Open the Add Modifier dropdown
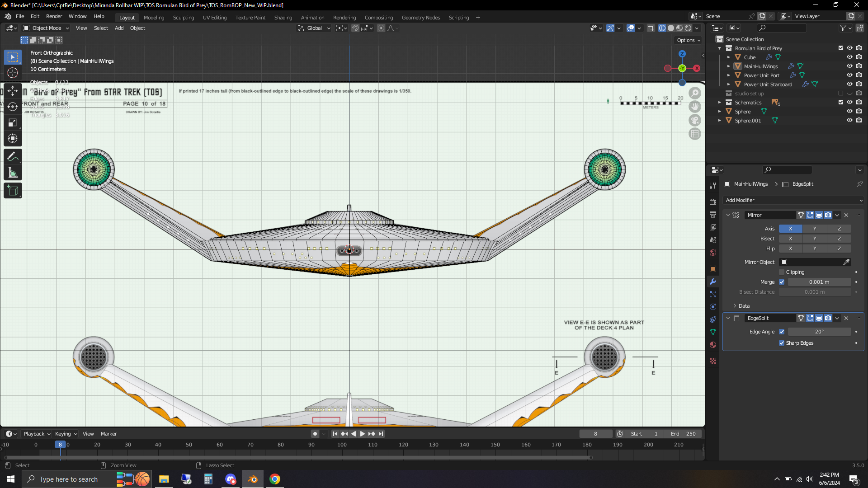 793,200
